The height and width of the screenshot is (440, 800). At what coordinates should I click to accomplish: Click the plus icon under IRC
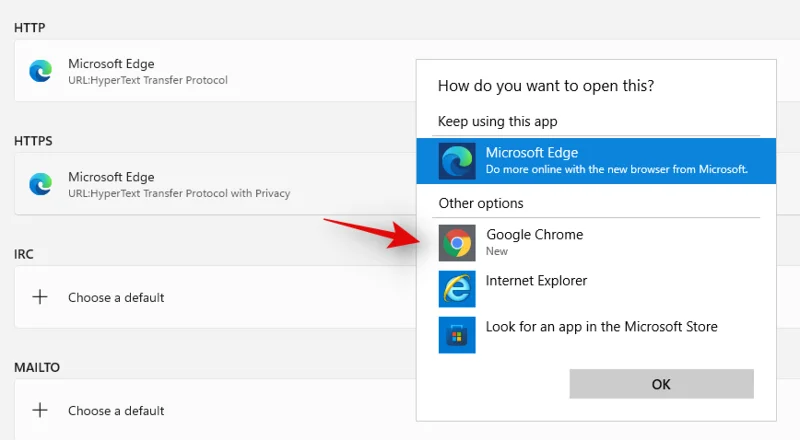[x=40, y=297]
